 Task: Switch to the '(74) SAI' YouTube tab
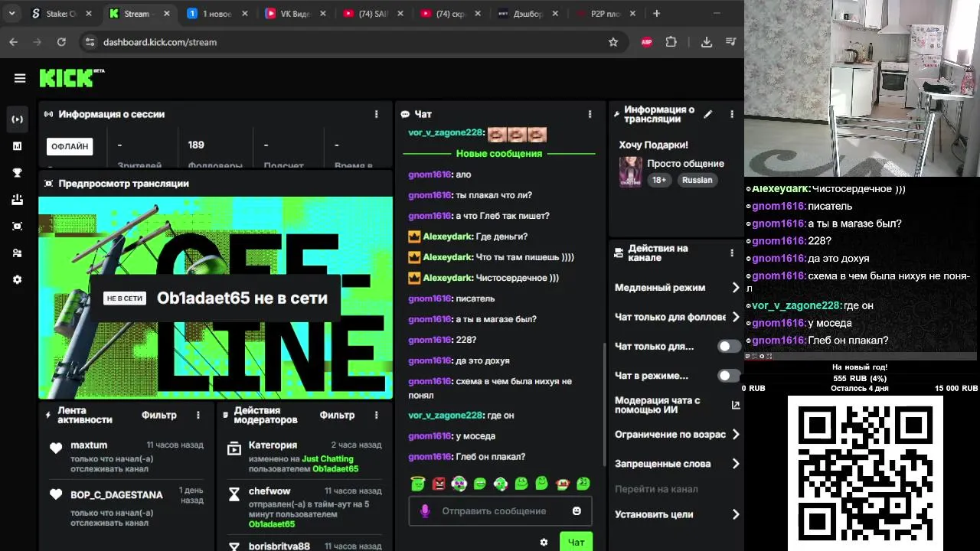click(x=371, y=14)
